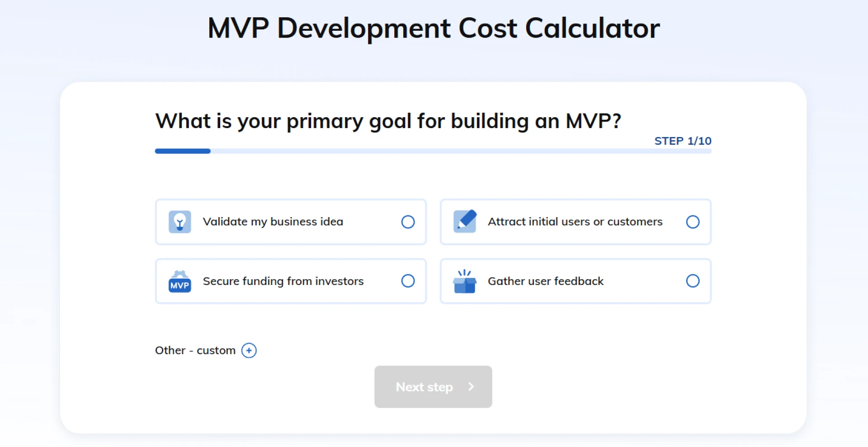The width and height of the screenshot is (868, 447).
Task: Click the arrow chevron inside Next step button
Action: click(x=471, y=387)
